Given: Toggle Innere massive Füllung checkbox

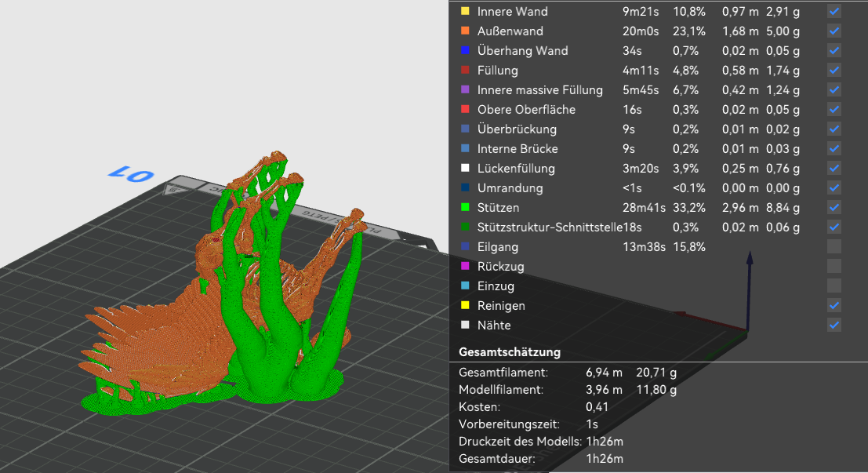Looking at the screenshot, I should pos(834,89).
